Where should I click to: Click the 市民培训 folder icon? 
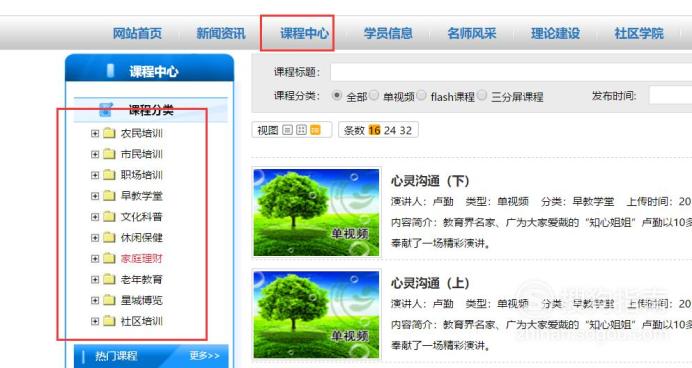click(109, 154)
